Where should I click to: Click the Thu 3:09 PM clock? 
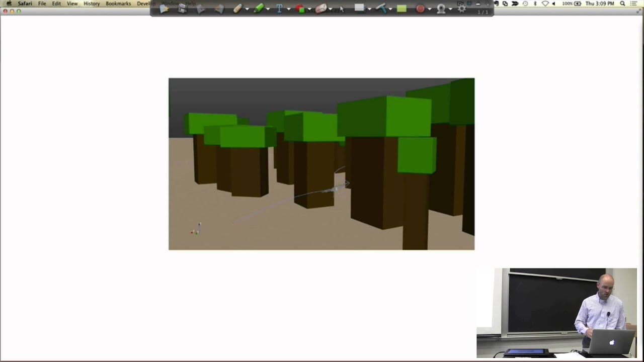click(600, 4)
